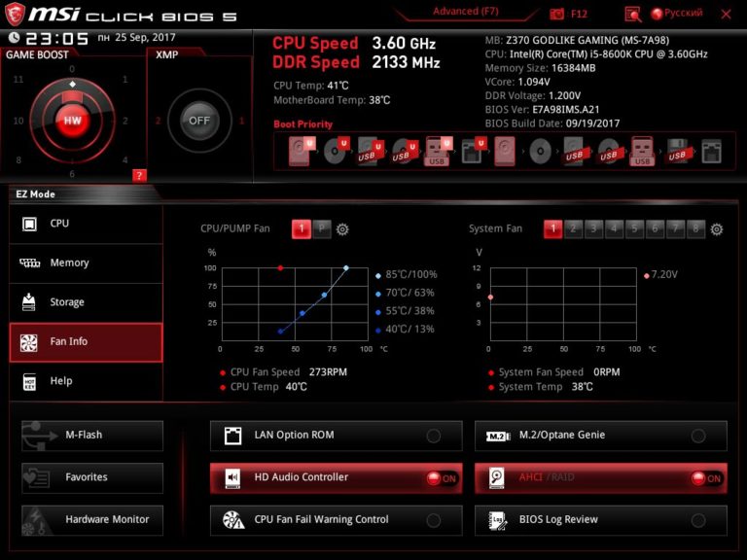Click the BIOS log document icon
This screenshot has width=747, height=560.
click(x=497, y=520)
